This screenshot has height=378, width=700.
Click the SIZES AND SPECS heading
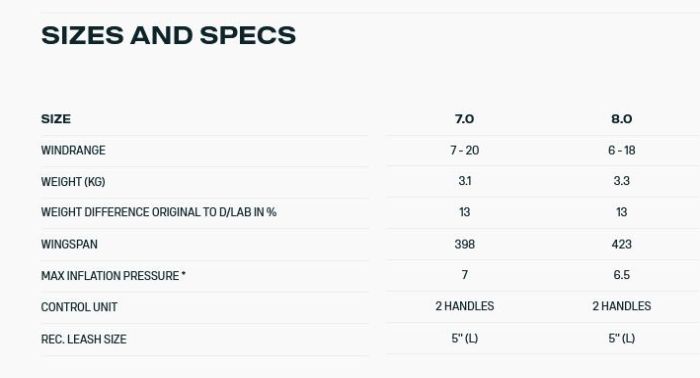click(168, 35)
